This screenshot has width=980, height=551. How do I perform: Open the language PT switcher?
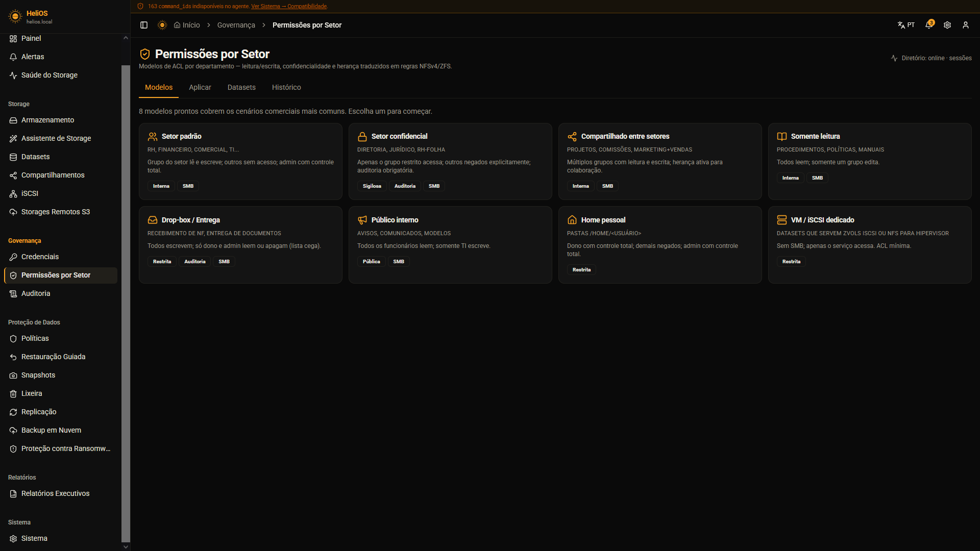(x=906, y=25)
